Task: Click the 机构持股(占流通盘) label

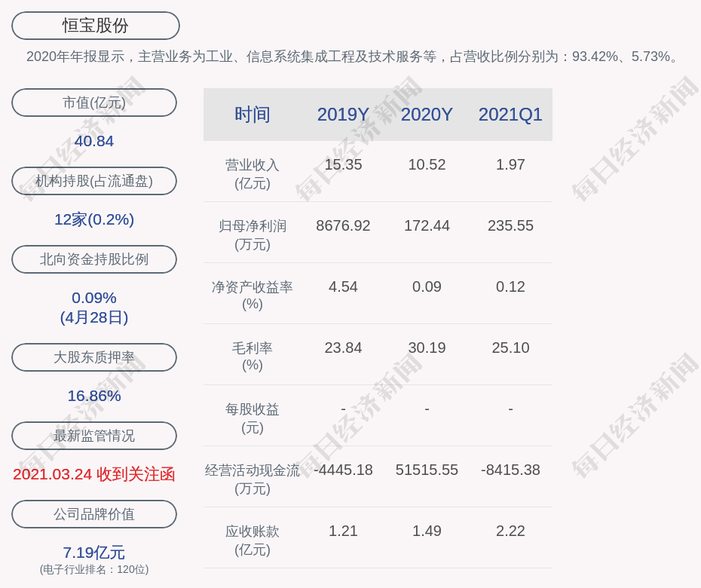Action: coord(94,181)
